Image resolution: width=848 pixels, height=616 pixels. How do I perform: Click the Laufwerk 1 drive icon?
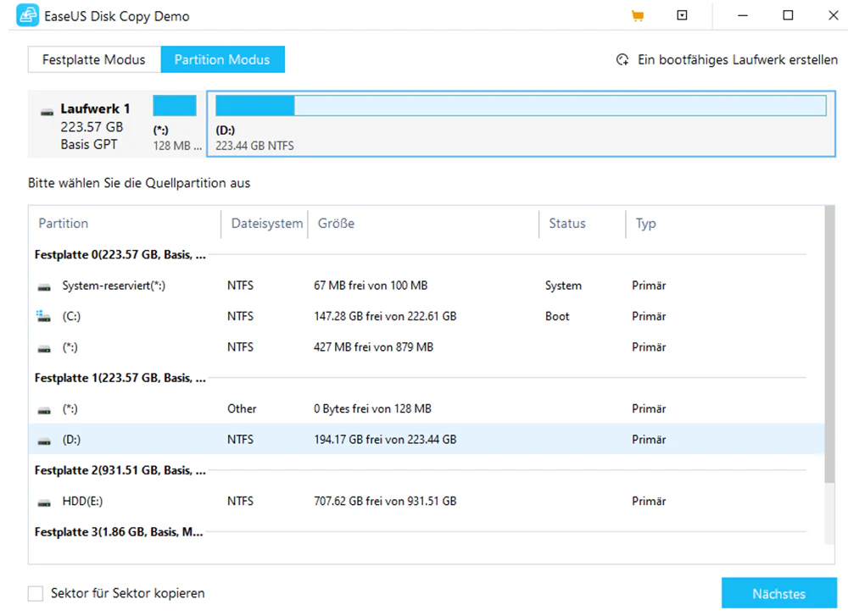point(47,112)
